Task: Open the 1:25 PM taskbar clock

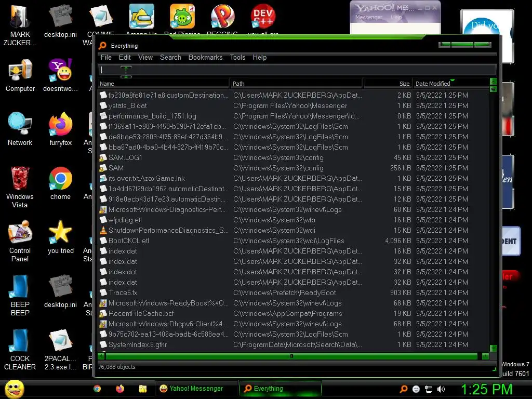Action: click(486, 389)
